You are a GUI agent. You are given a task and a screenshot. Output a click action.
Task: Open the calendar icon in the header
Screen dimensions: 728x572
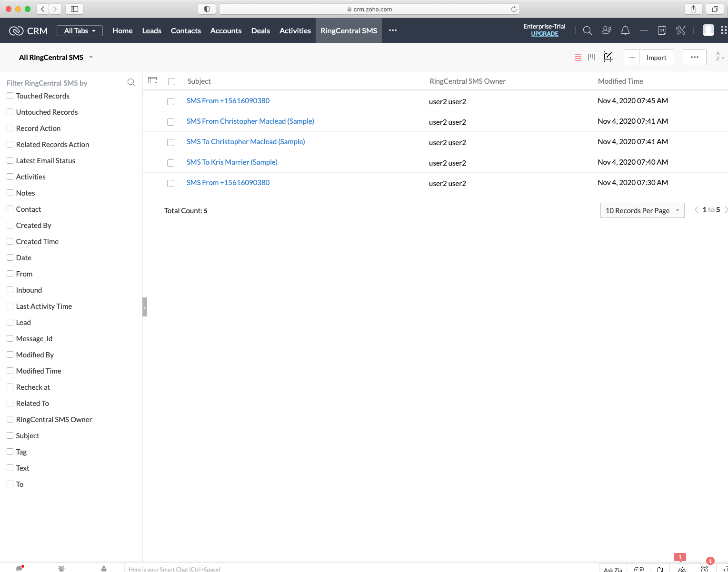(x=662, y=30)
